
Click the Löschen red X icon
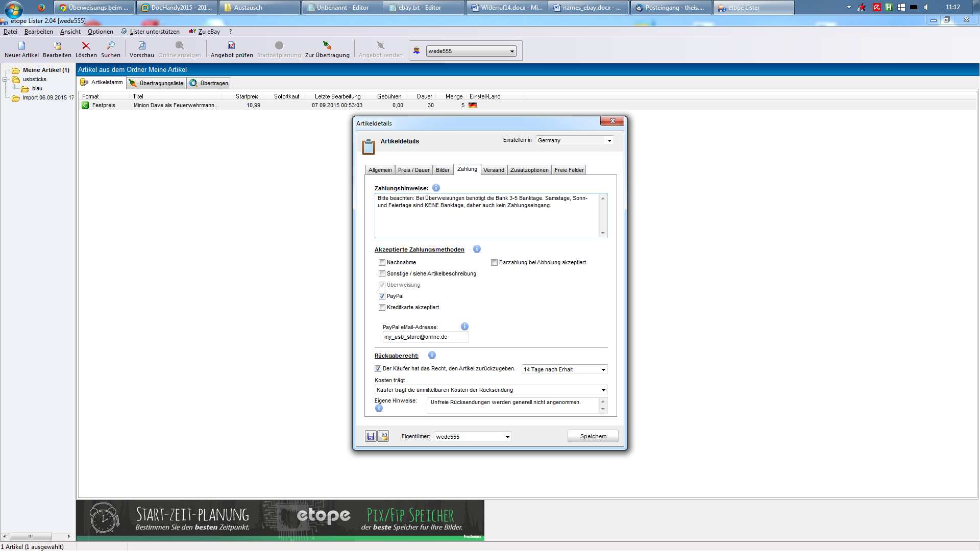[x=86, y=46]
